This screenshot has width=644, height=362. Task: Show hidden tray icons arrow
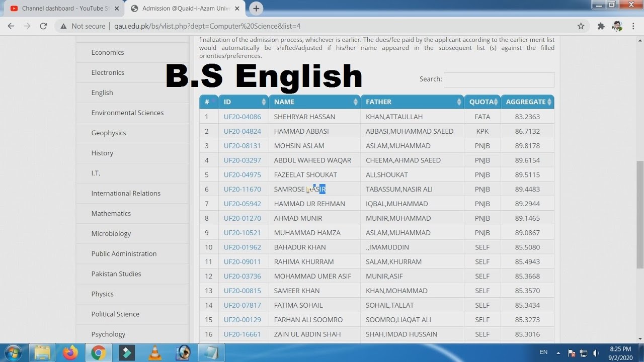click(x=558, y=352)
